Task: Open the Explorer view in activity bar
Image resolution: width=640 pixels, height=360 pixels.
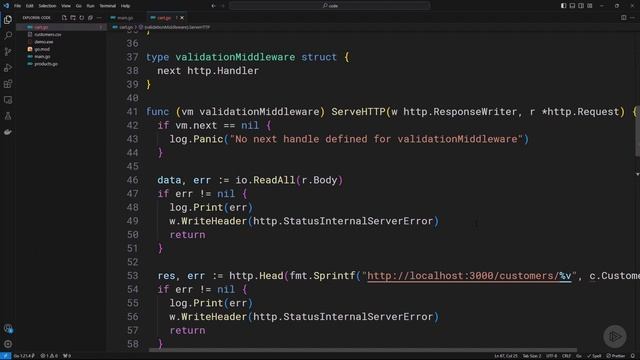Action: click(8, 20)
